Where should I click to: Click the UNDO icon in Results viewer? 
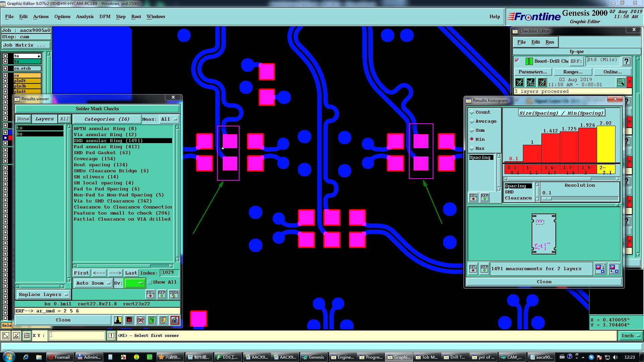click(173, 294)
